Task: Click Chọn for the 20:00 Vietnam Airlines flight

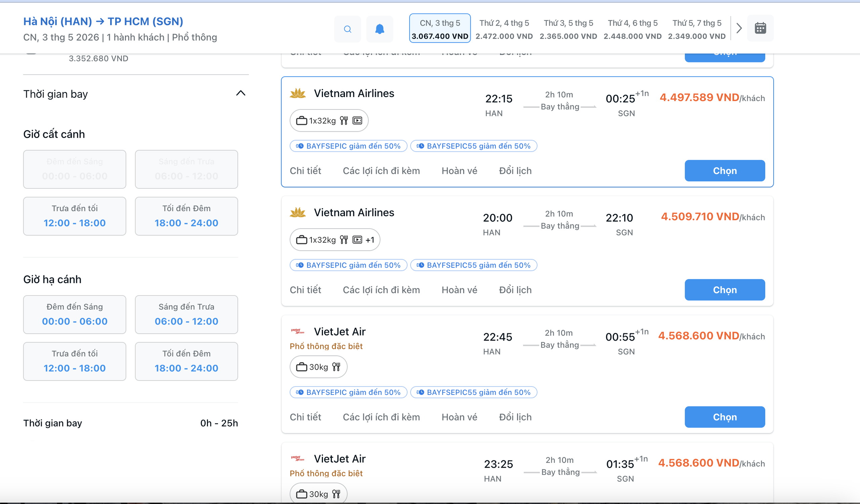Action: coord(725,290)
